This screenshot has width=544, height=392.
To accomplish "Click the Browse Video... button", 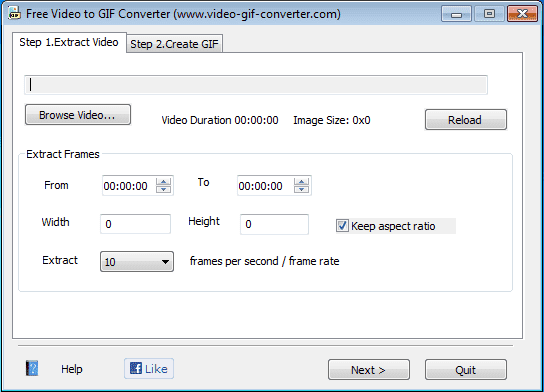I will pos(78,115).
